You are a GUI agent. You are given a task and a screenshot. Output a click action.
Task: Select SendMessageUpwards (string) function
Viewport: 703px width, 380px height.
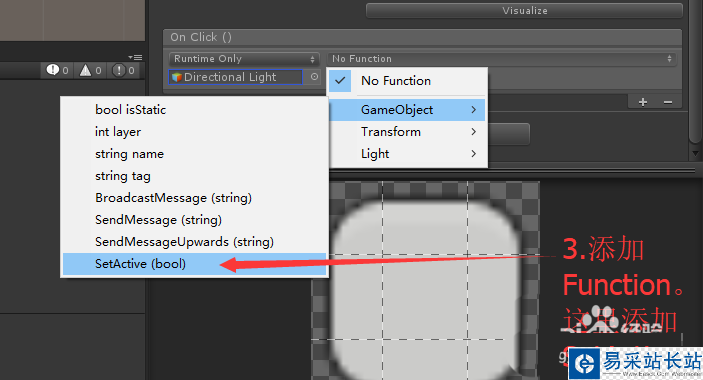coord(194,242)
